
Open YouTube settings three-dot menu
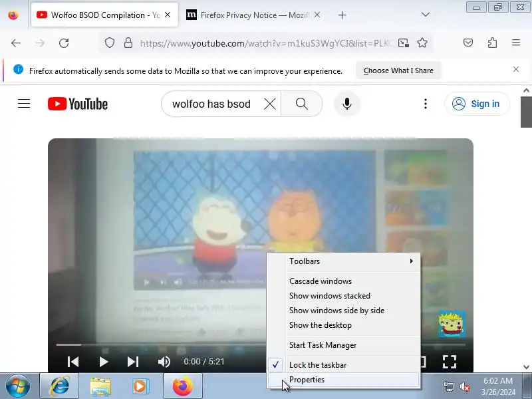pyautogui.click(x=426, y=104)
